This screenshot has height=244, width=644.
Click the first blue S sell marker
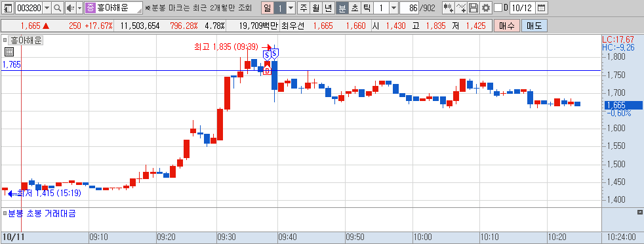pyautogui.click(x=266, y=54)
